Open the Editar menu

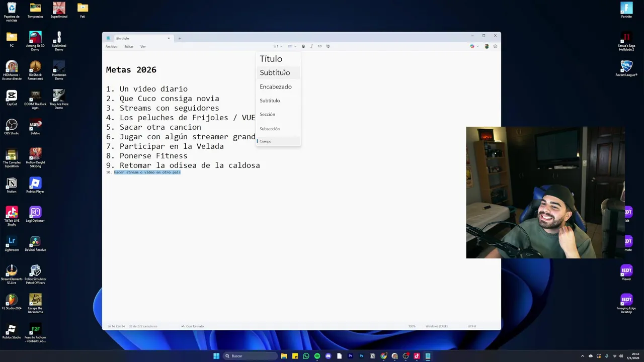(x=129, y=47)
